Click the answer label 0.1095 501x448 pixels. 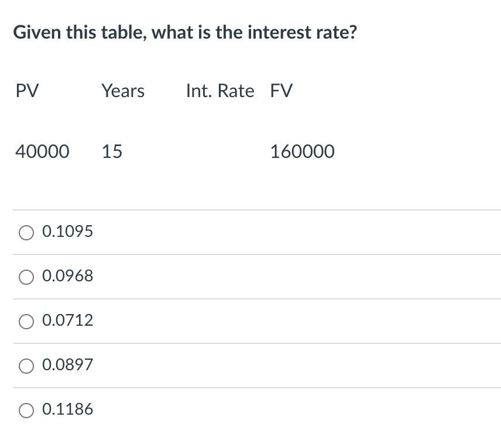68,231
